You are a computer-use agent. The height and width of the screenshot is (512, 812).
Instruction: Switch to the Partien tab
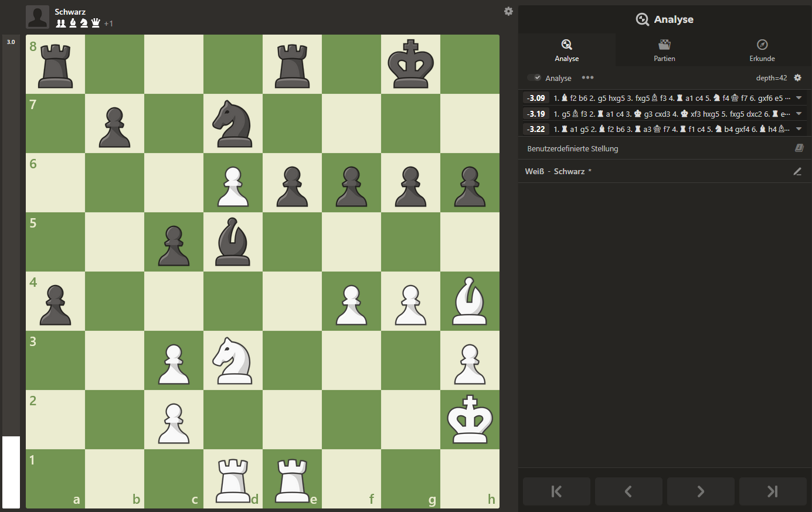click(664, 50)
